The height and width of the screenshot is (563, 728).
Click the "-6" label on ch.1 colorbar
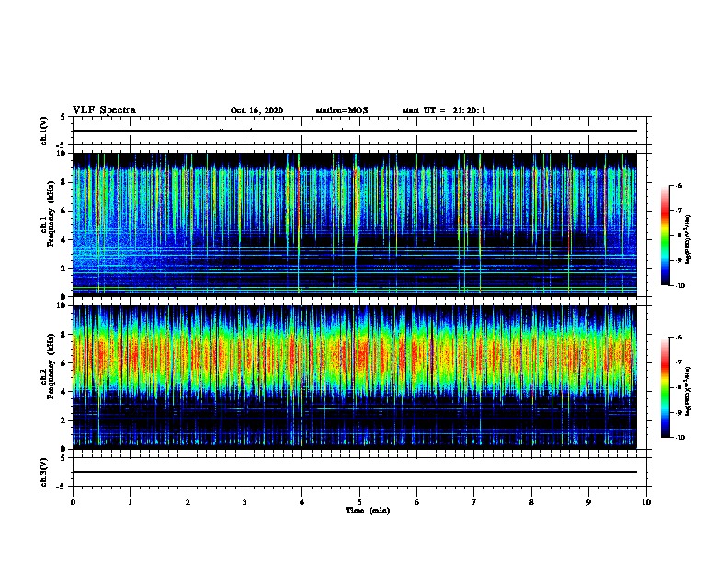tap(678, 186)
